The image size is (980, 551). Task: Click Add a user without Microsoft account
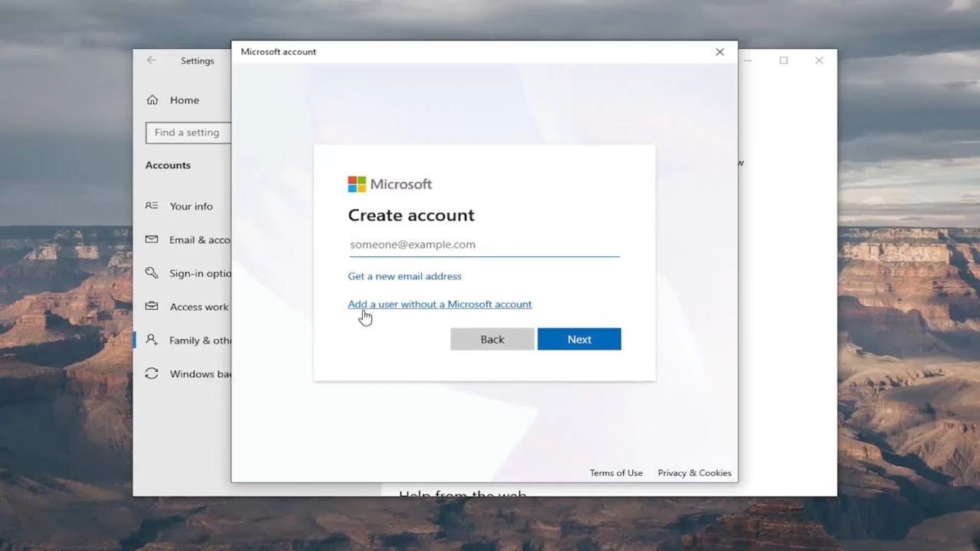439,304
